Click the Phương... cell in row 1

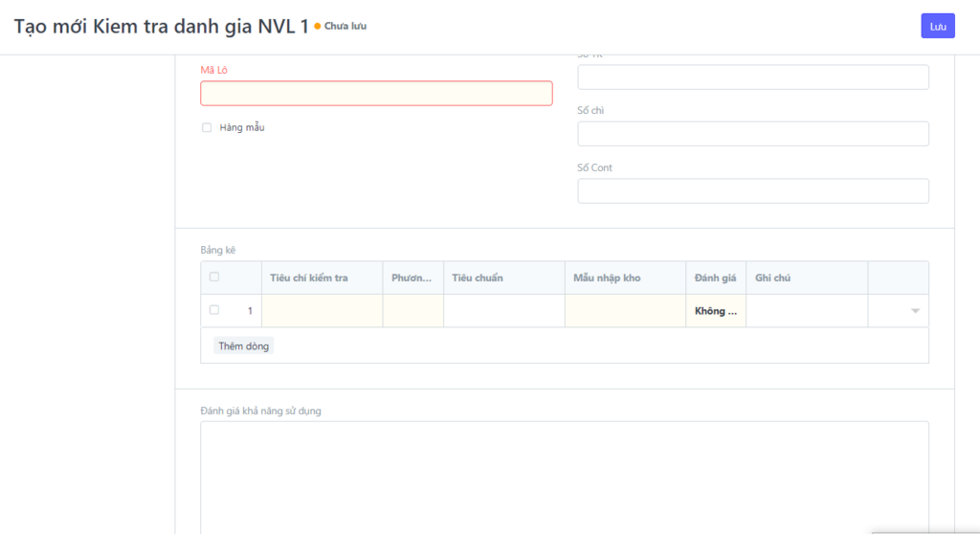pos(412,311)
